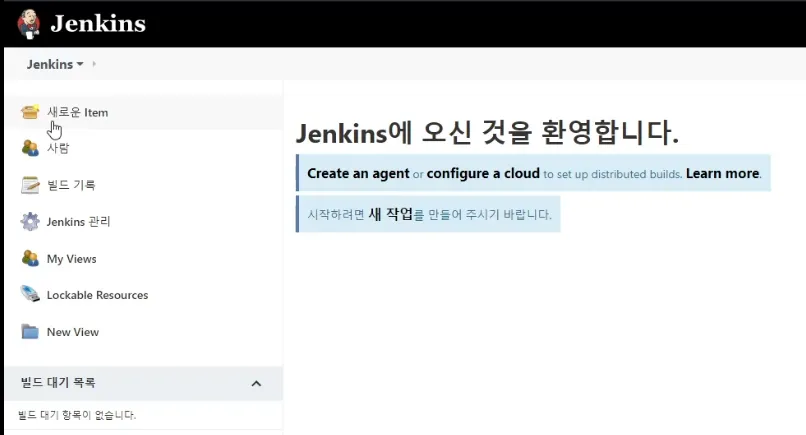Image resolution: width=806 pixels, height=435 pixels.
Task: Collapse the 빌드 대기 목록 panel chevron
Action: point(256,383)
